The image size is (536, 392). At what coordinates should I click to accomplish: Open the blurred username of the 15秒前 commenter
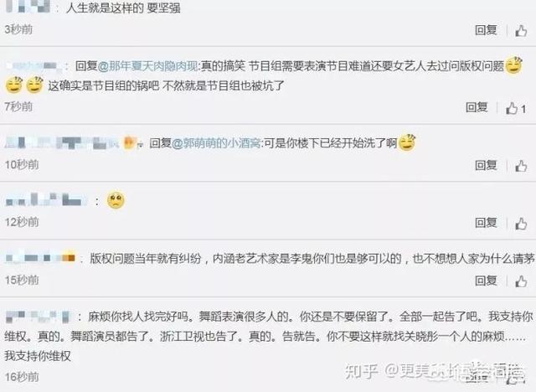(40, 258)
